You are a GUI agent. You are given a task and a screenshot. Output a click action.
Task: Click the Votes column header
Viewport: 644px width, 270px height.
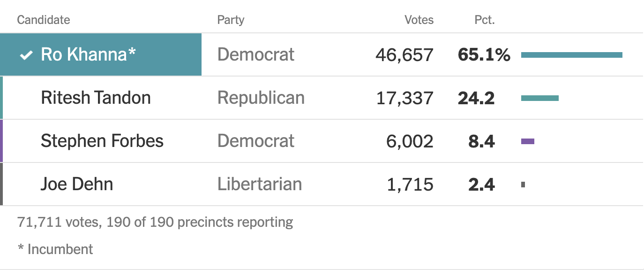click(419, 20)
